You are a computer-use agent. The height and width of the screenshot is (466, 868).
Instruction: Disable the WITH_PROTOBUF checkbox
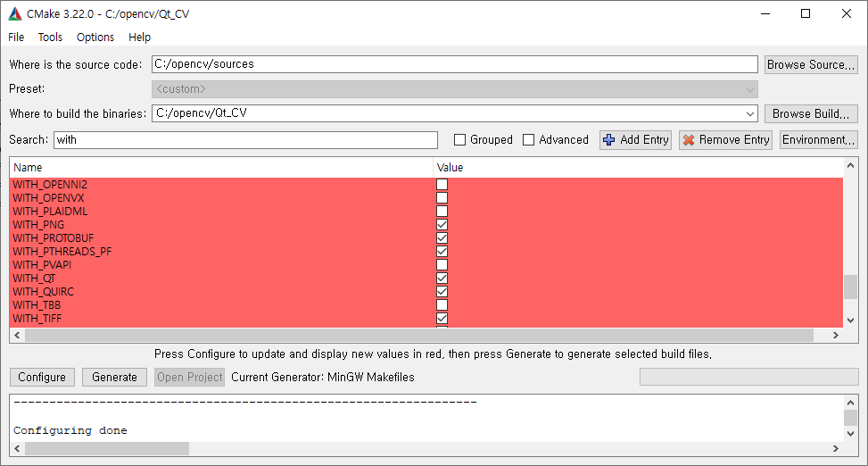click(442, 238)
